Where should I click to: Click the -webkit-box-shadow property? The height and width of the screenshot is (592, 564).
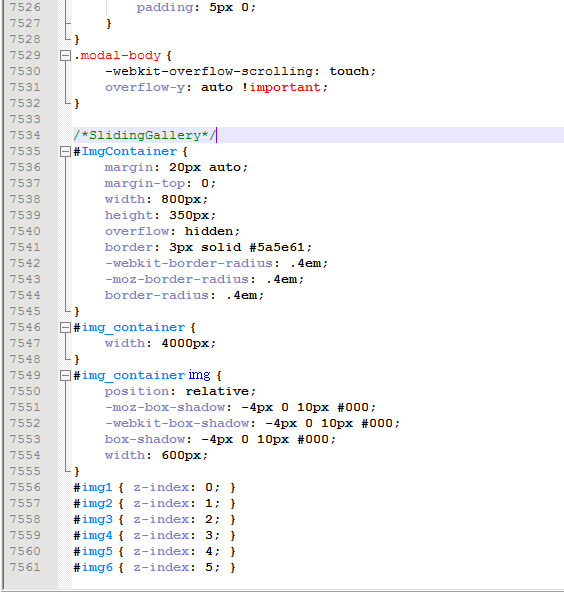[177, 423]
